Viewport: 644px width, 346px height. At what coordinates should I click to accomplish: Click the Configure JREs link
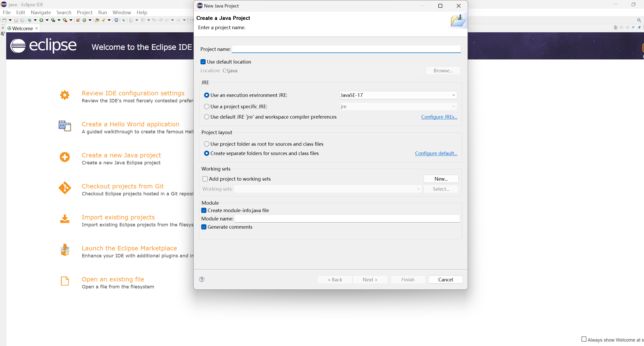(439, 117)
